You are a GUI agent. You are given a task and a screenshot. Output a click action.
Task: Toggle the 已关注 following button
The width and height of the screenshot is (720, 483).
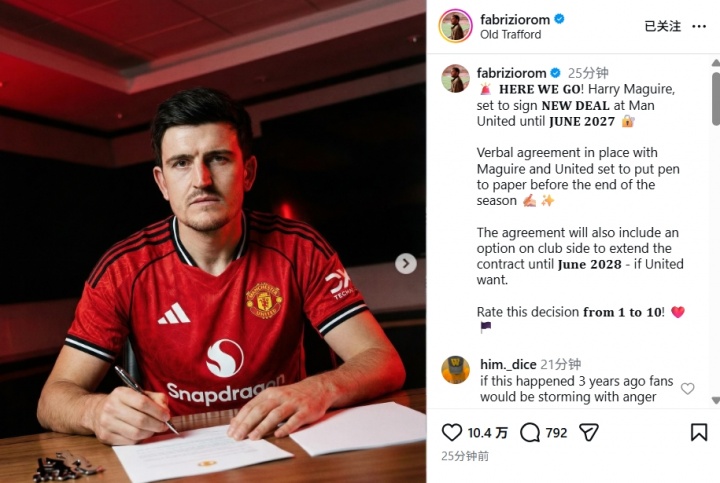pyautogui.click(x=663, y=26)
